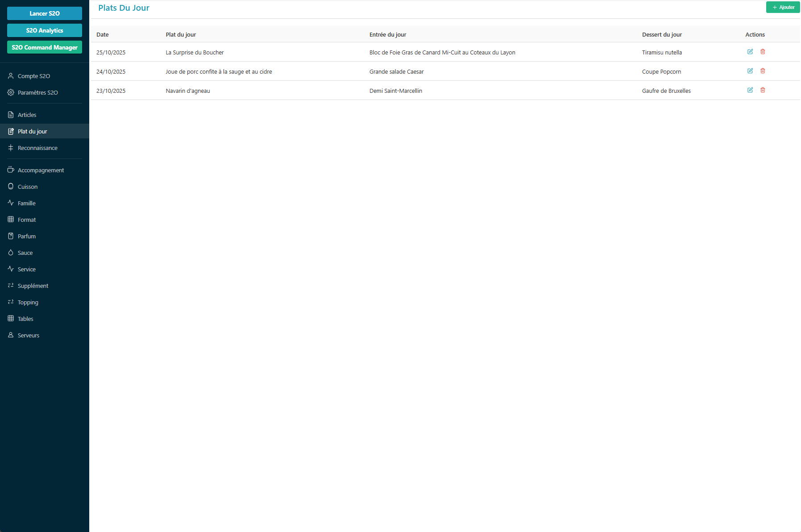Delete the 23/10/2025 Navarin d'agneau row
Screen dimensions: 801x532
[x=763, y=90]
